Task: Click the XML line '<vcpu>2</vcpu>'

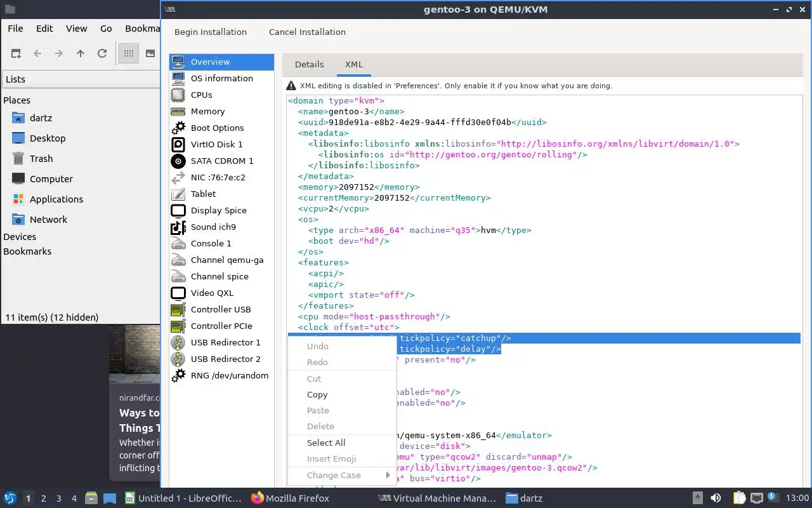Action: [x=333, y=208]
